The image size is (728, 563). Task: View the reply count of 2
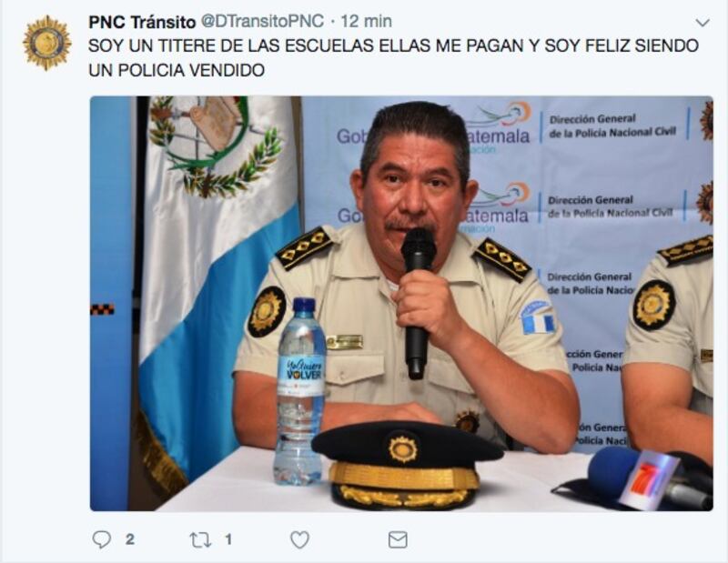tap(130, 539)
